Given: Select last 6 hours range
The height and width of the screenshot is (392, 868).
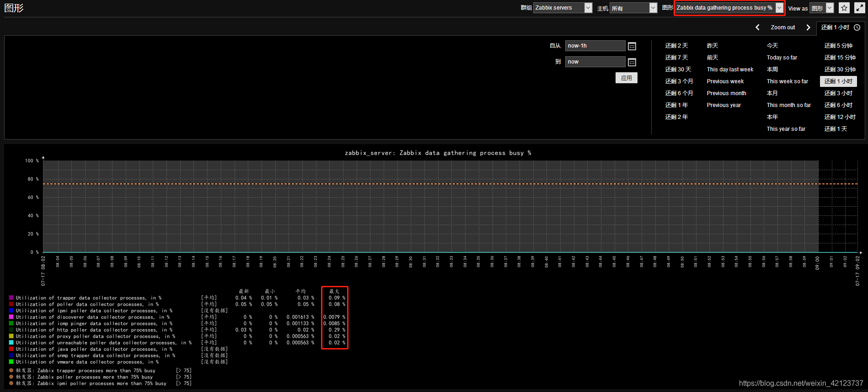Looking at the screenshot, I should [x=838, y=105].
